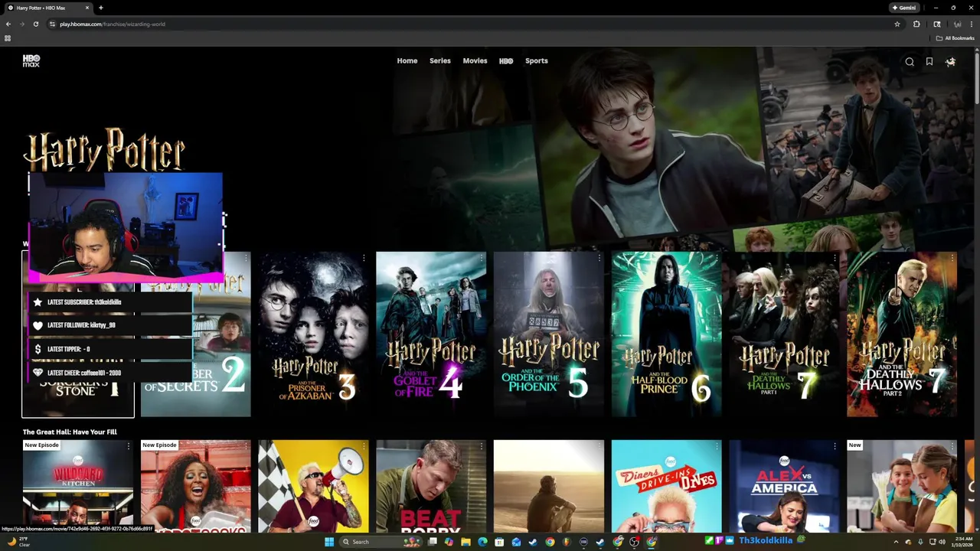Open the apps grid in bookmarks bar
Screen dimensions: 980x551
pos(8,37)
